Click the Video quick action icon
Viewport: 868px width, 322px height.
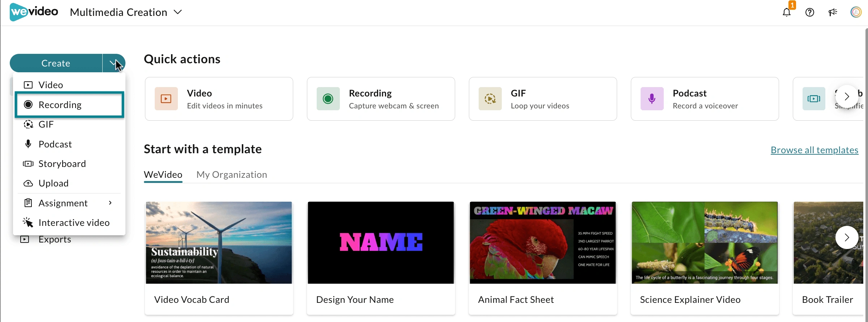[166, 99]
